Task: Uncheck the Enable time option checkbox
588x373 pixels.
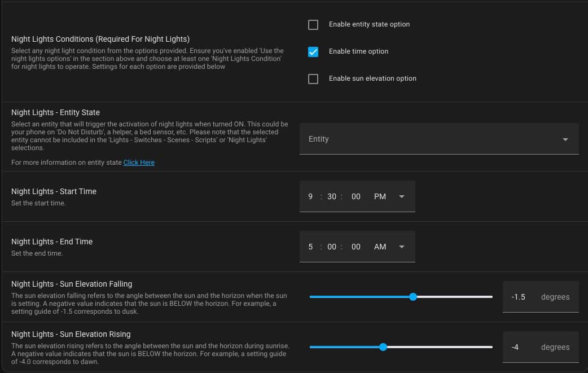Action: (x=313, y=52)
